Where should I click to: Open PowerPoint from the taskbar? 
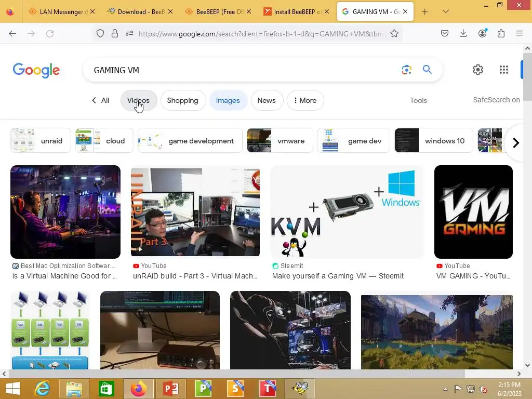170,389
